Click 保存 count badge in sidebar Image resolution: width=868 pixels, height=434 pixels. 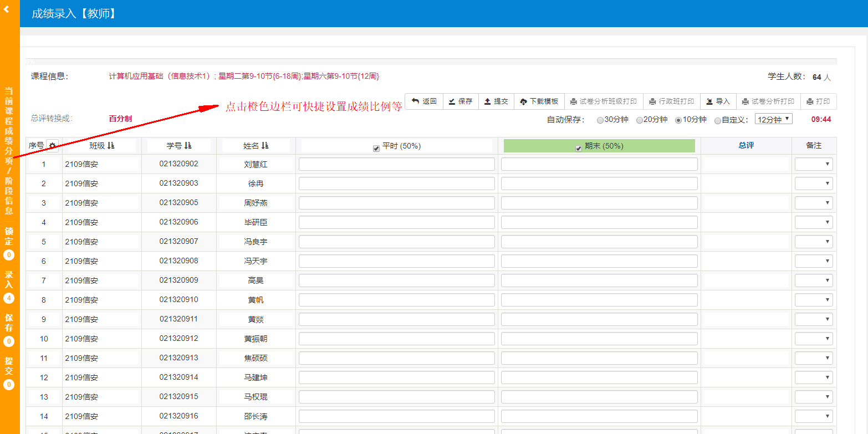point(9,341)
